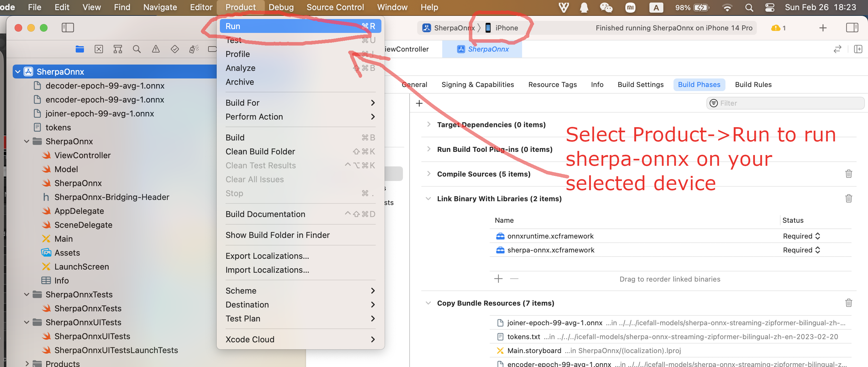Expand Target Dependencies section

tap(428, 124)
